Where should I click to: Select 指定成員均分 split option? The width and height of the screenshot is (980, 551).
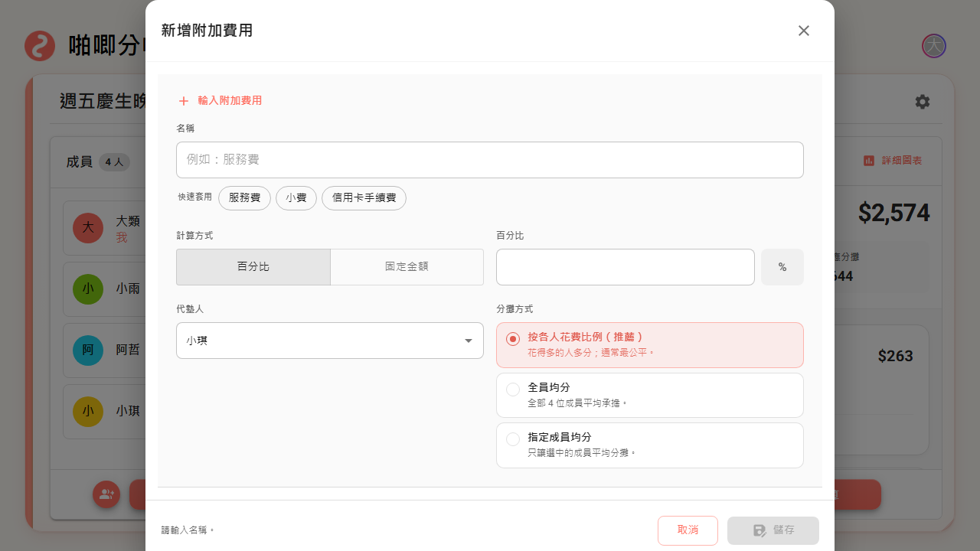(x=650, y=445)
